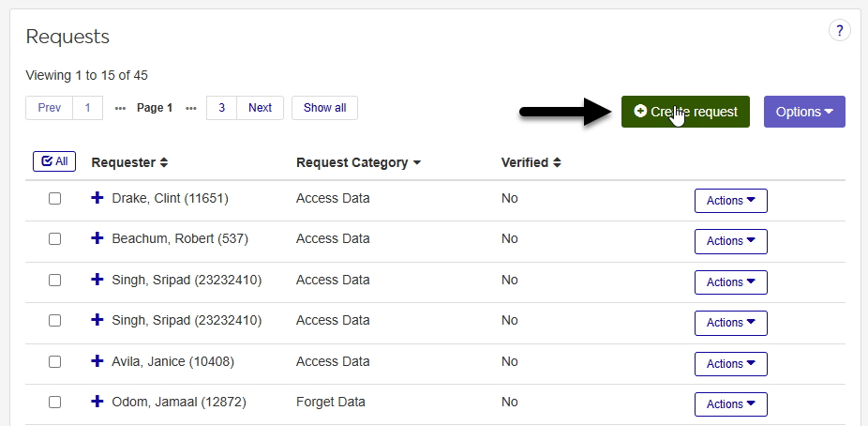The width and height of the screenshot is (868, 426).
Task: Expand the Drake, Clint row plus icon
Action: pyautogui.click(x=97, y=198)
